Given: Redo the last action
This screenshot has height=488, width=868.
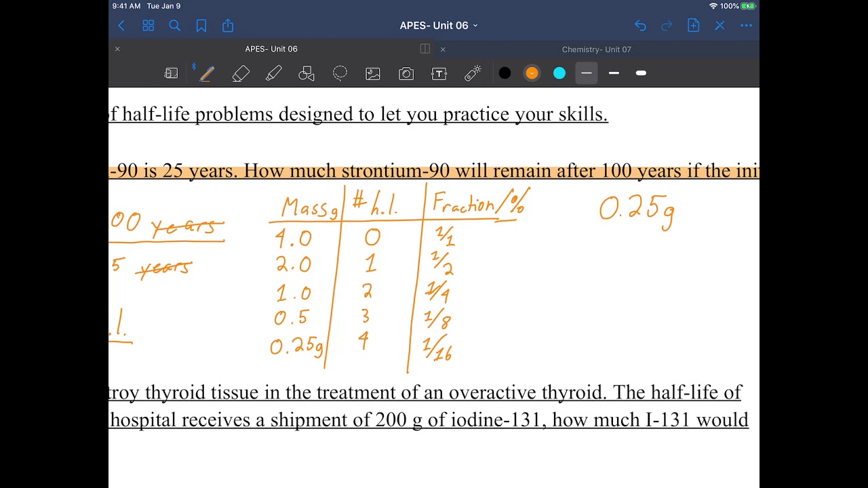Looking at the screenshot, I should pos(667,26).
